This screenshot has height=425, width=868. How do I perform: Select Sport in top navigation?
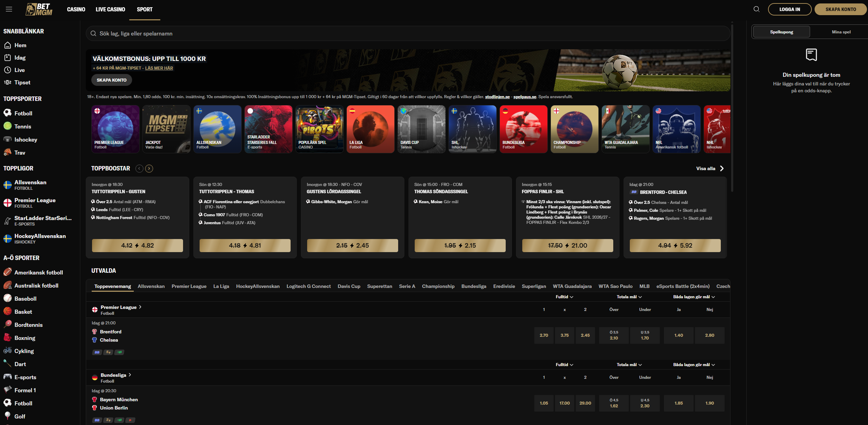tap(144, 9)
